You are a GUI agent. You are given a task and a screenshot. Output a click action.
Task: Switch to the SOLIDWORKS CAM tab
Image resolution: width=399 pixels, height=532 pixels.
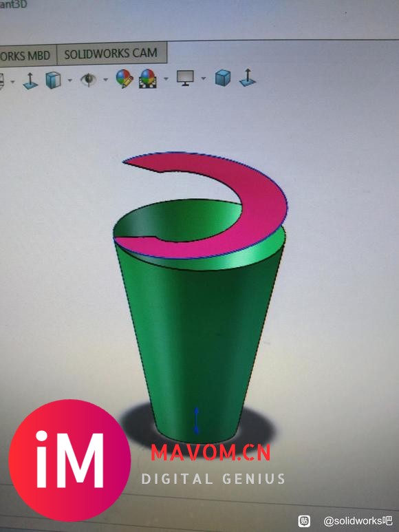[x=111, y=54]
